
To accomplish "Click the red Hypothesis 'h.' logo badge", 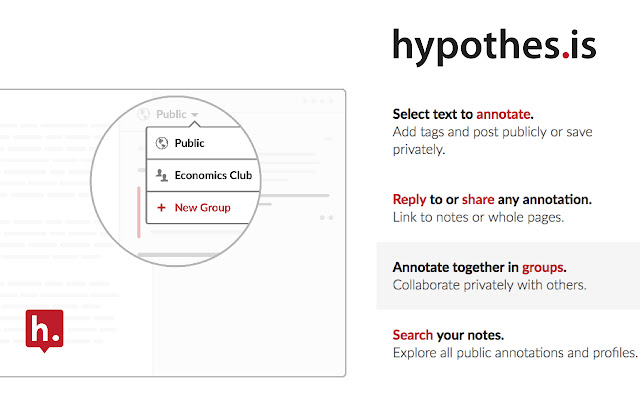I will [43, 331].
